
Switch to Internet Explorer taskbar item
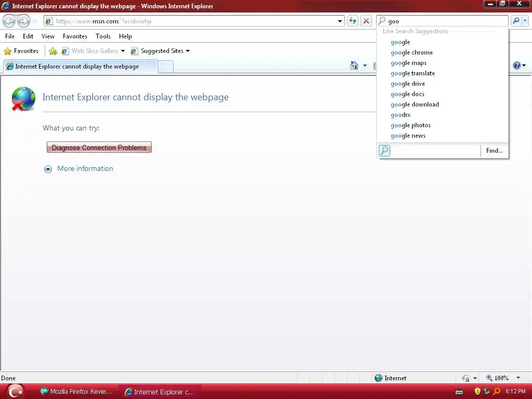coord(160,392)
